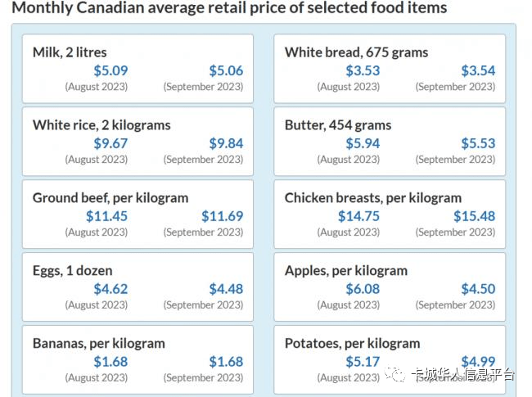The image size is (532, 397).
Task: Select the $4.62 August eggs price
Action: tap(110, 289)
